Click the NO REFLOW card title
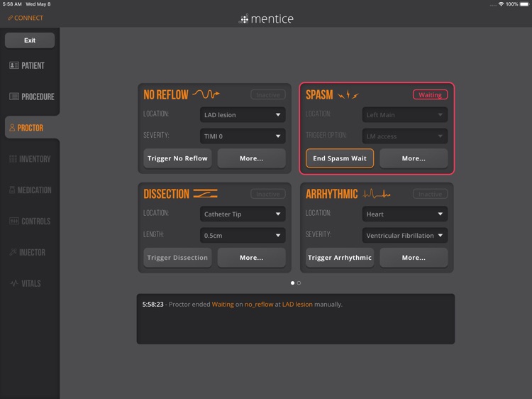The width and height of the screenshot is (532, 399). coord(166,94)
